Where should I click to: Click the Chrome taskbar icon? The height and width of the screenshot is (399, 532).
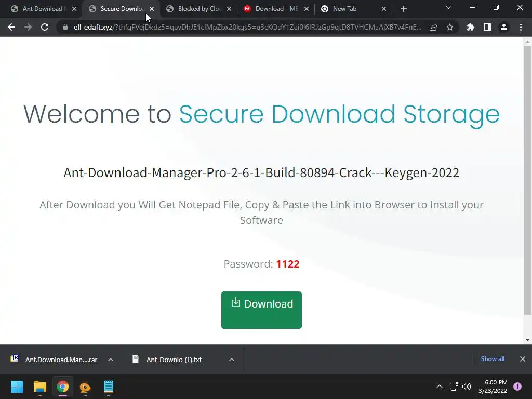tap(62, 387)
